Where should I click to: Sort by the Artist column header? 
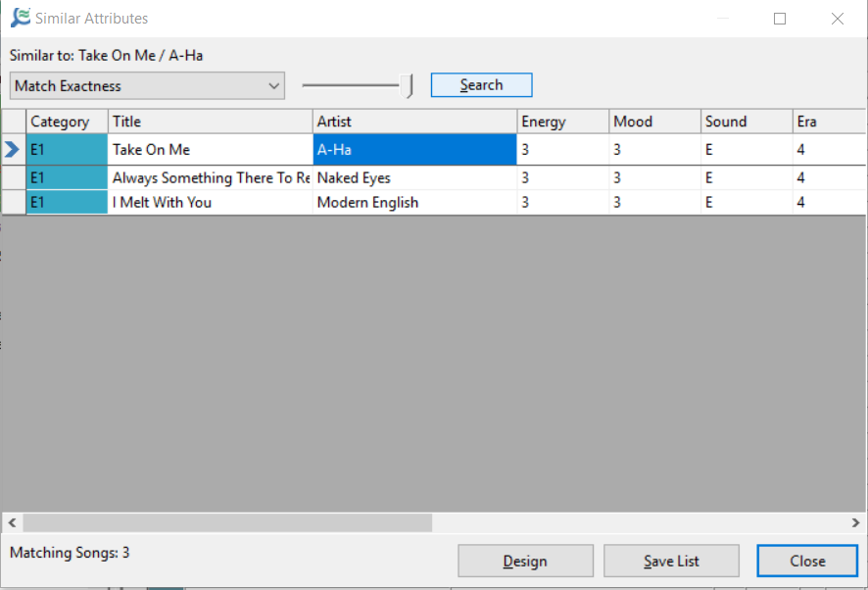coord(414,122)
